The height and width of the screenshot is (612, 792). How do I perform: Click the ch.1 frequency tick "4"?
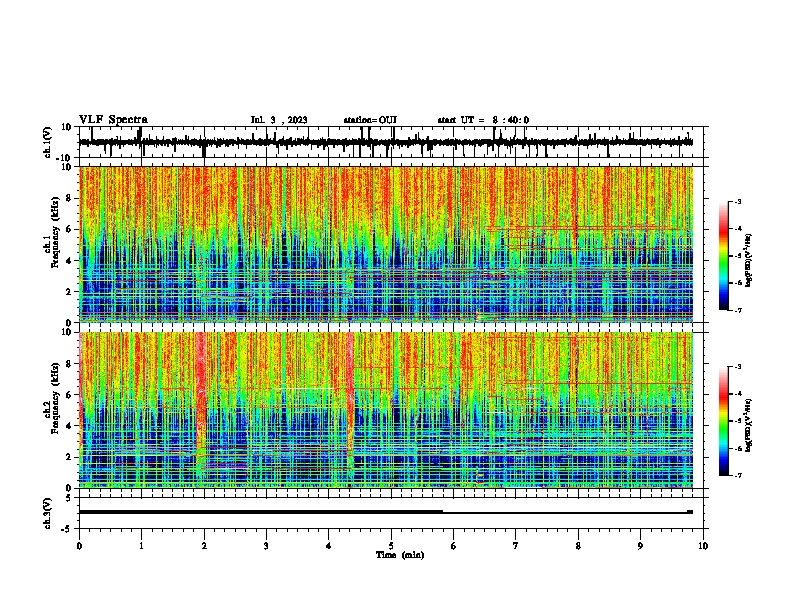69,261
